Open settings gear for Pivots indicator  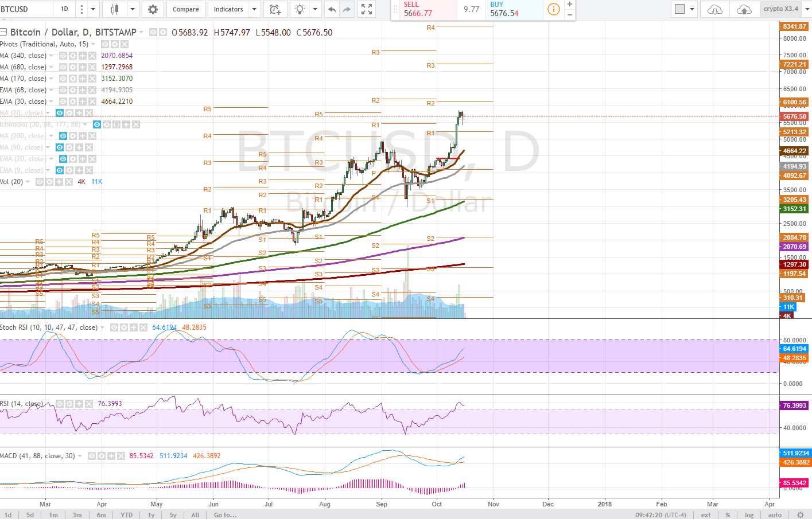[115, 44]
